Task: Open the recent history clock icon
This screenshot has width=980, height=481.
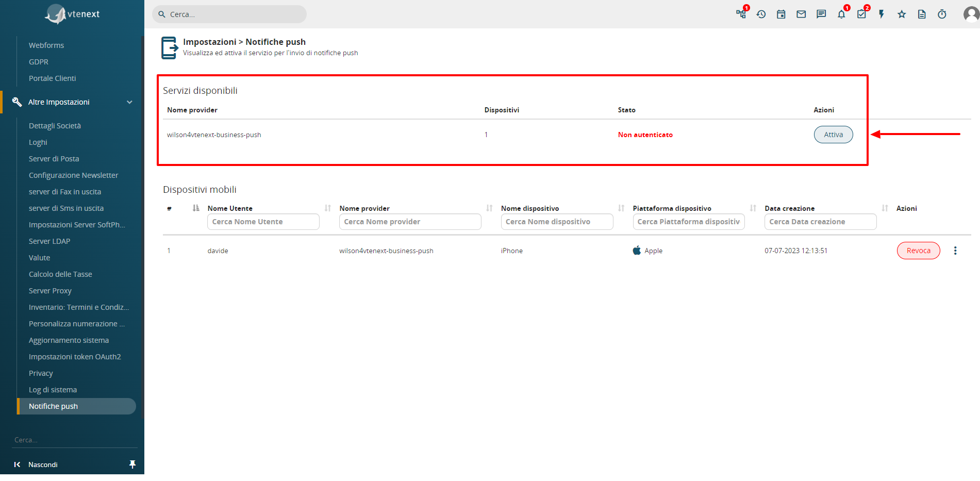Action: pyautogui.click(x=761, y=14)
